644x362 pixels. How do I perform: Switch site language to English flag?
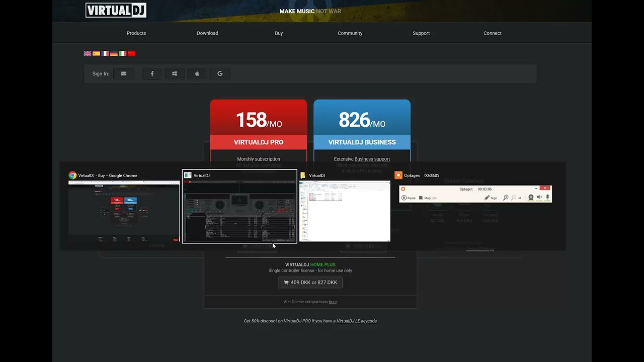[88, 54]
